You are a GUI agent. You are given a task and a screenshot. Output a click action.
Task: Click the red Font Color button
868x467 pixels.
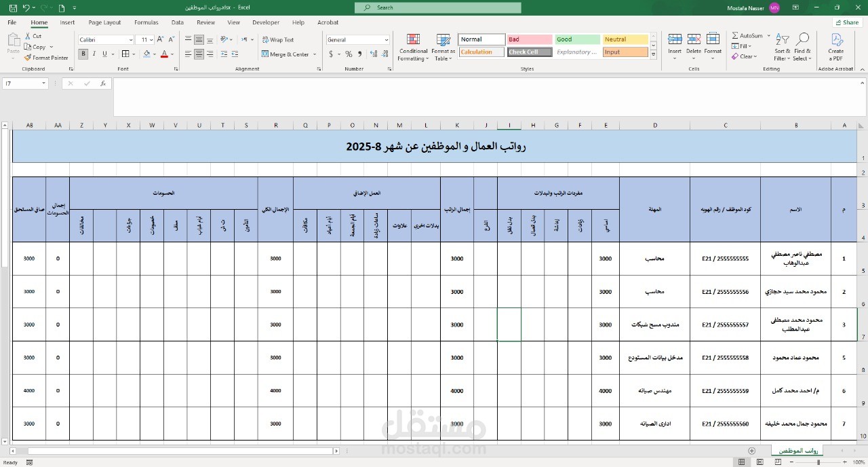coord(164,54)
